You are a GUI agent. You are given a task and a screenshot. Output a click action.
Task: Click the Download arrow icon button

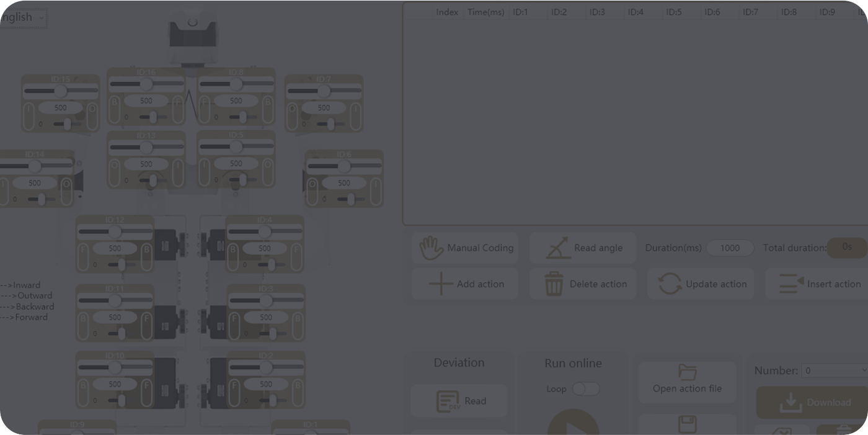click(x=812, y=402)
